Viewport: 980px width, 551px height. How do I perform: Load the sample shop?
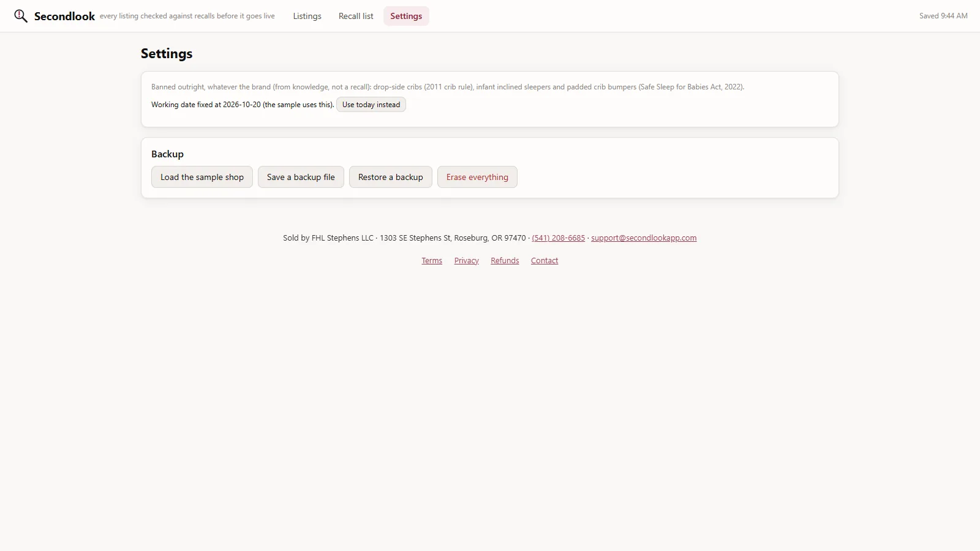pyautogui.click(x=202, y=177)
